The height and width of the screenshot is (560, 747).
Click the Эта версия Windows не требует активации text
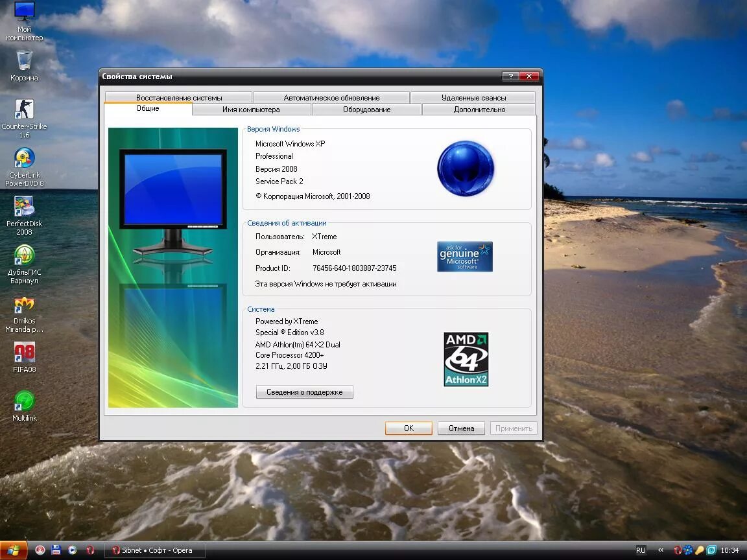[x=326, y=284]
